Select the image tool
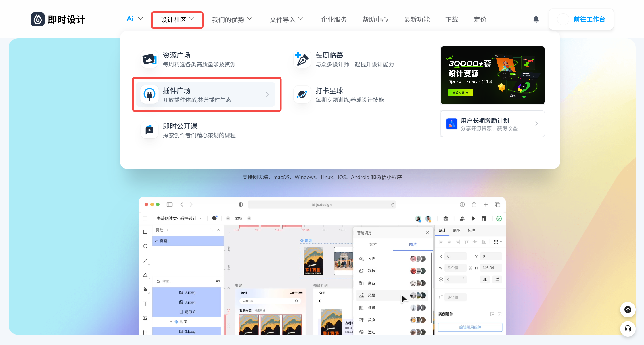 (145, 318)
